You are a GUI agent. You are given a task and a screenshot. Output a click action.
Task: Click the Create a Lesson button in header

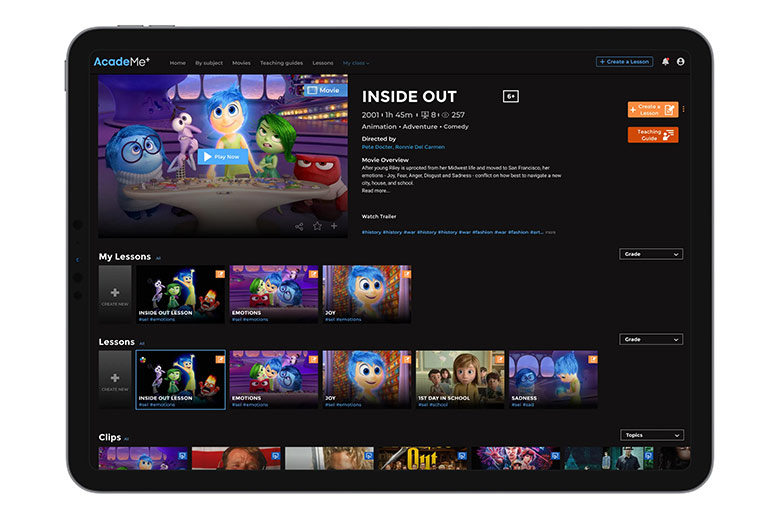624,62
